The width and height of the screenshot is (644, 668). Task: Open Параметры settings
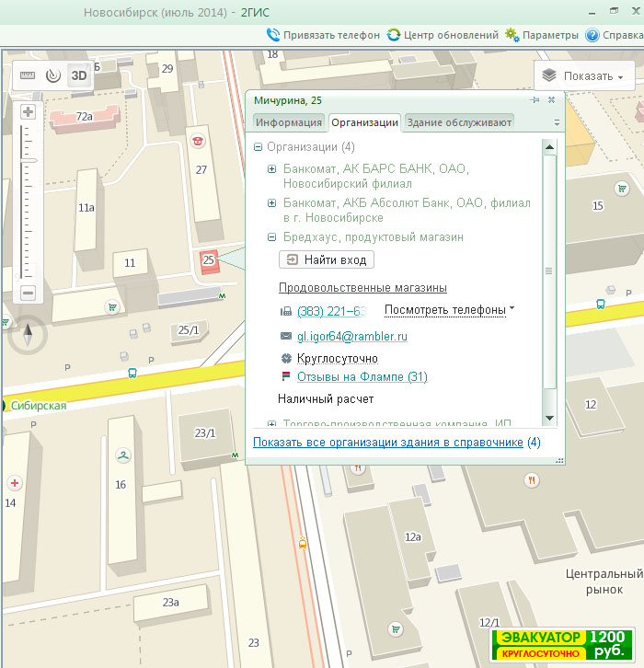[542, 35]
